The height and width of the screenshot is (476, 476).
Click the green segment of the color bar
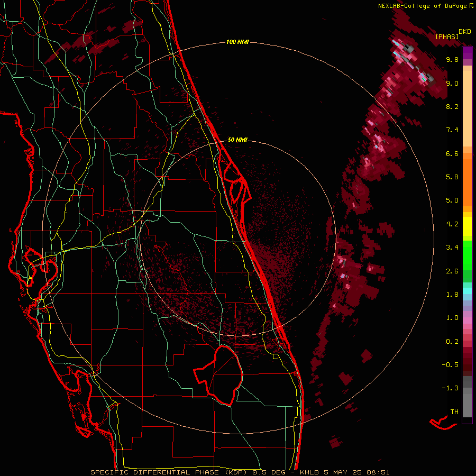(467, 255)
